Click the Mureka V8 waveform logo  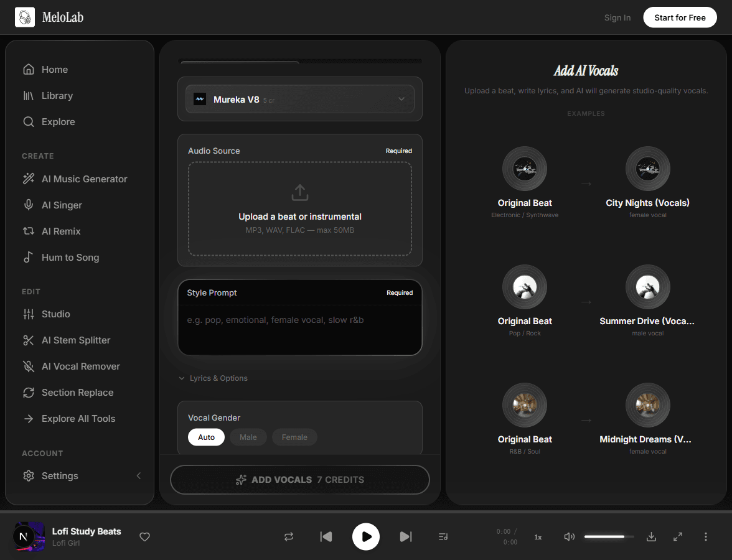tap(200, 99)
